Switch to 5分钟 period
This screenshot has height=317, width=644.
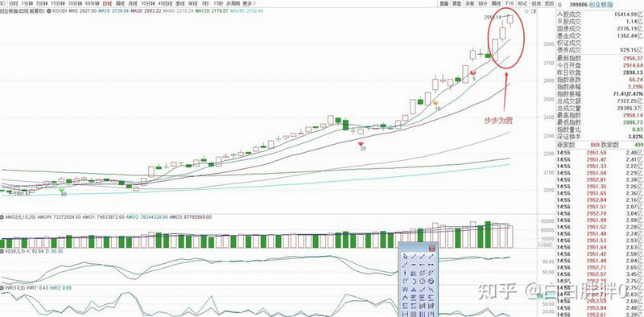click(x=42, y=3)
